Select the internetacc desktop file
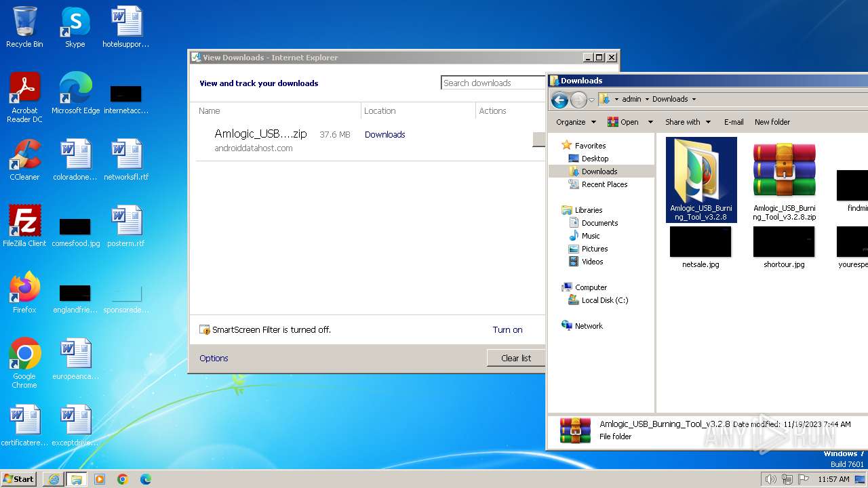 125,99
